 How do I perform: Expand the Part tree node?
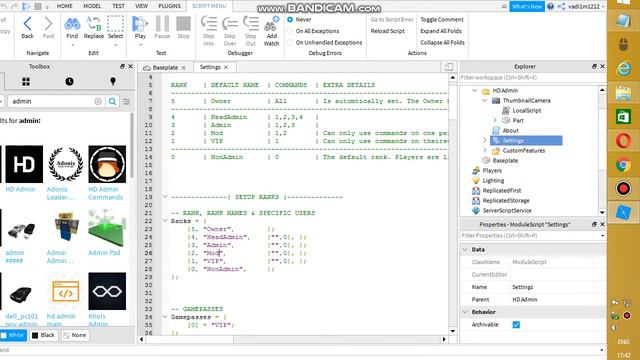(x=495, y=120)
